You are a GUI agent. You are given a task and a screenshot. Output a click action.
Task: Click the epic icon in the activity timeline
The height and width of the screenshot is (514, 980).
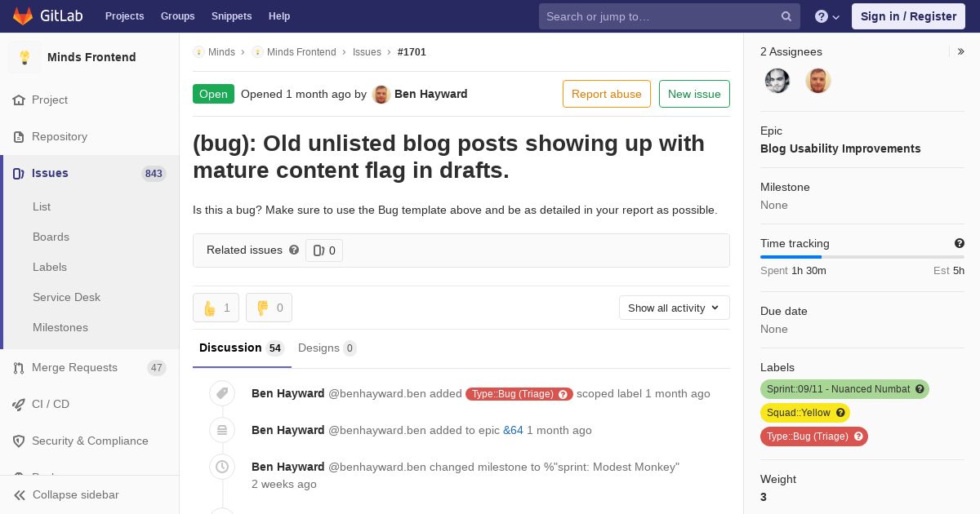(222, 430)
